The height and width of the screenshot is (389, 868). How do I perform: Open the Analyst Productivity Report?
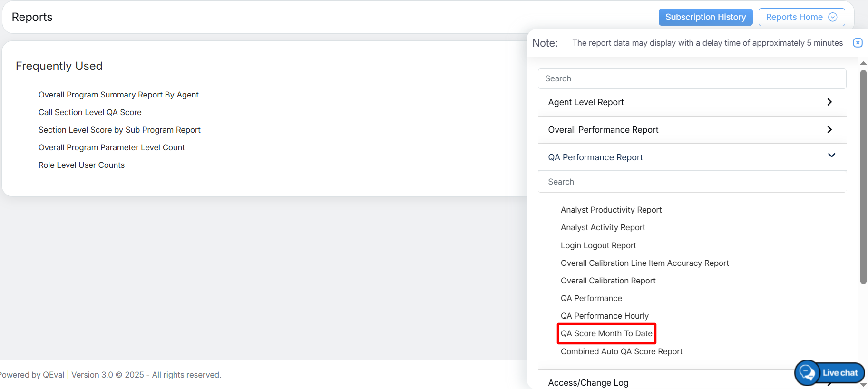click(x=611, y=210)
